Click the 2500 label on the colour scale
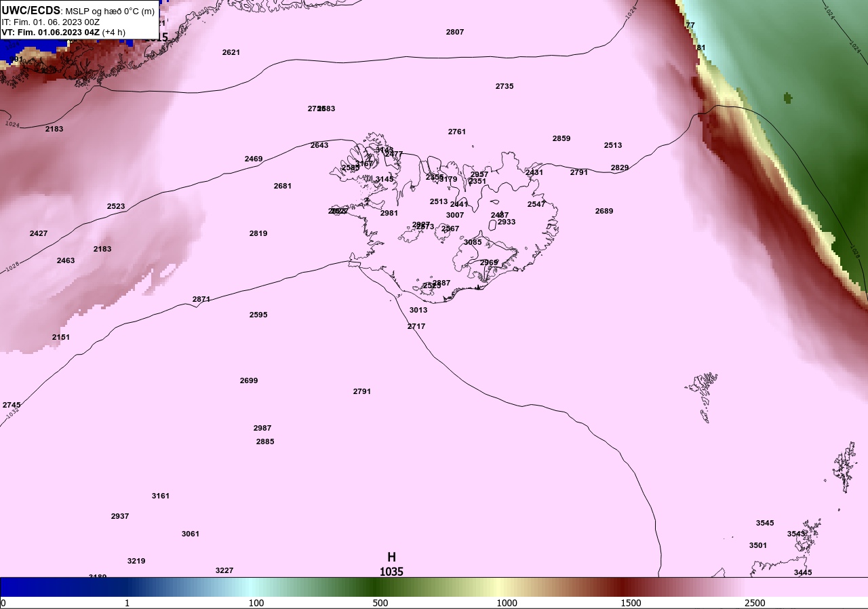868x609 pixels. 755,603
